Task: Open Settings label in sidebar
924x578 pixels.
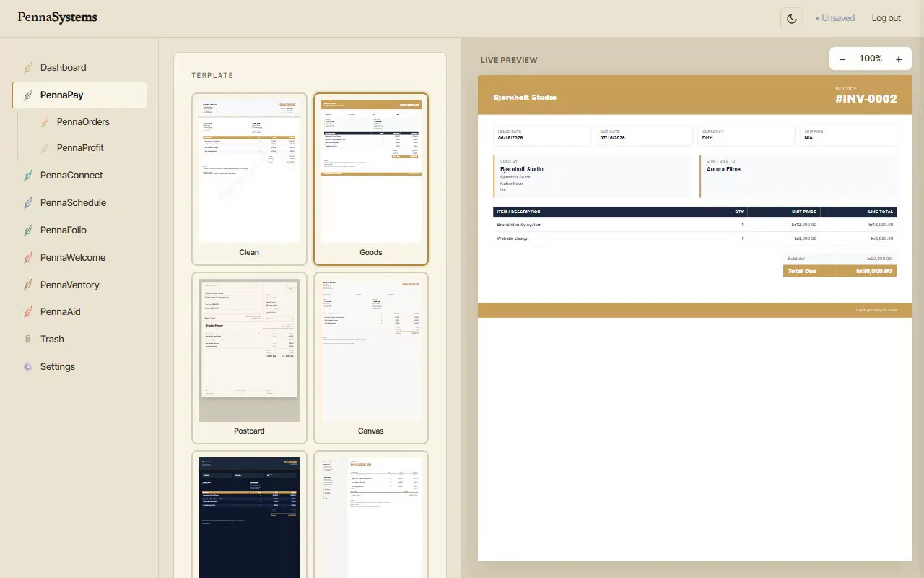Action: tap(58, 367)
